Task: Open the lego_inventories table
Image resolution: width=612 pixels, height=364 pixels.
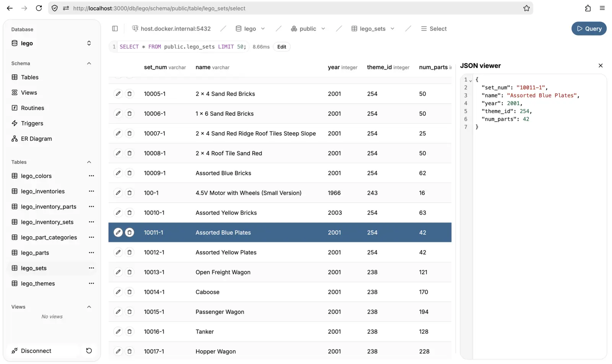Action: click(43, 191)
